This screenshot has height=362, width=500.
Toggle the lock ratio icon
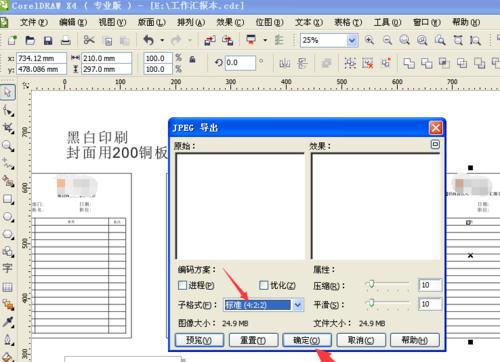tap(192, 60)
